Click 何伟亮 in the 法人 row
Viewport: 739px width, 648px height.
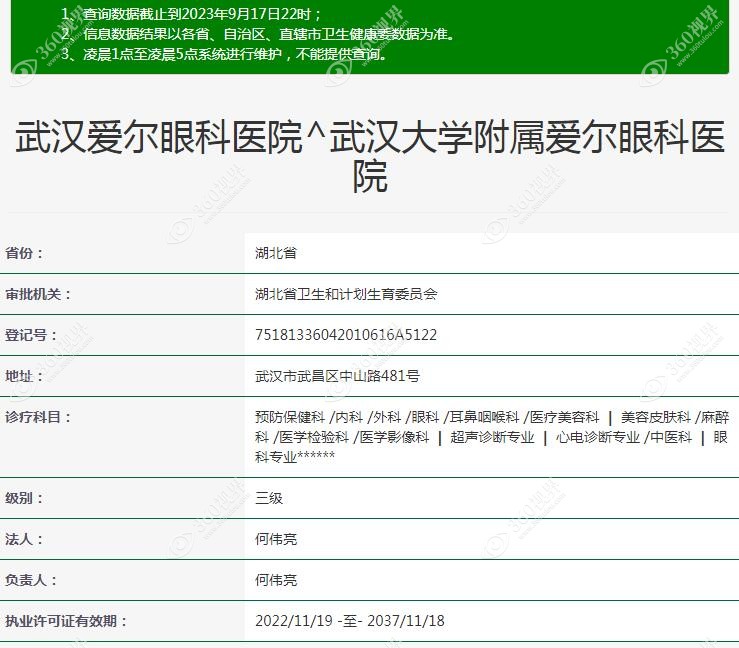coord(276,539)
